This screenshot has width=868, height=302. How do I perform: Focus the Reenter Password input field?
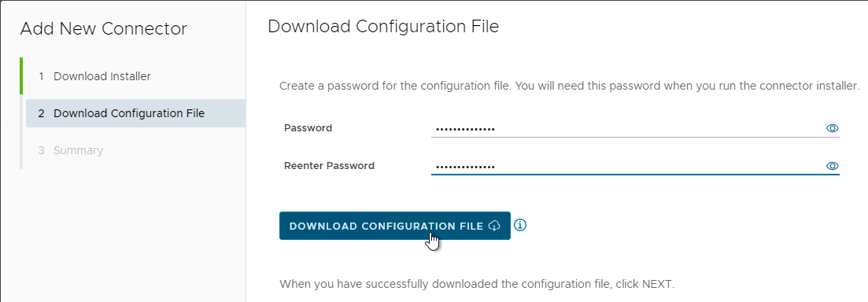(635, 166)
